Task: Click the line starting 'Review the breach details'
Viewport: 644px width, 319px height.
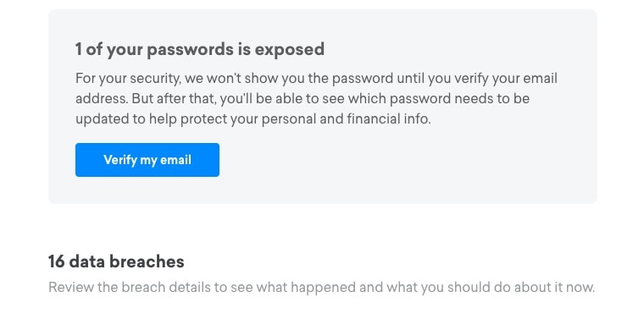Action: tap(322, 287)
